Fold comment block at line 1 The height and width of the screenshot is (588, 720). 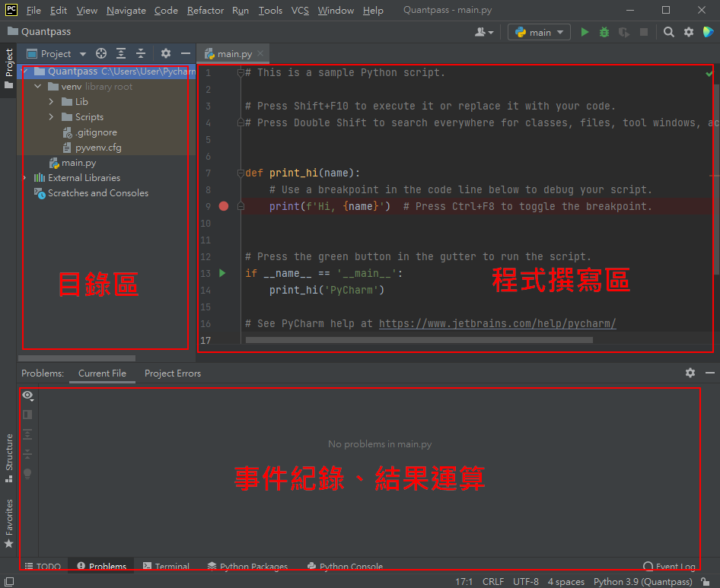241,72
